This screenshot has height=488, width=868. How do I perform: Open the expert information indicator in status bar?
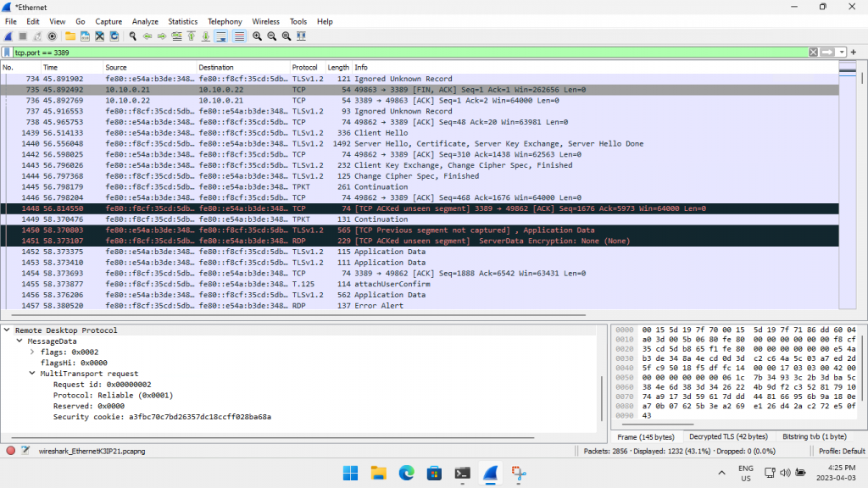click(11, 451)
